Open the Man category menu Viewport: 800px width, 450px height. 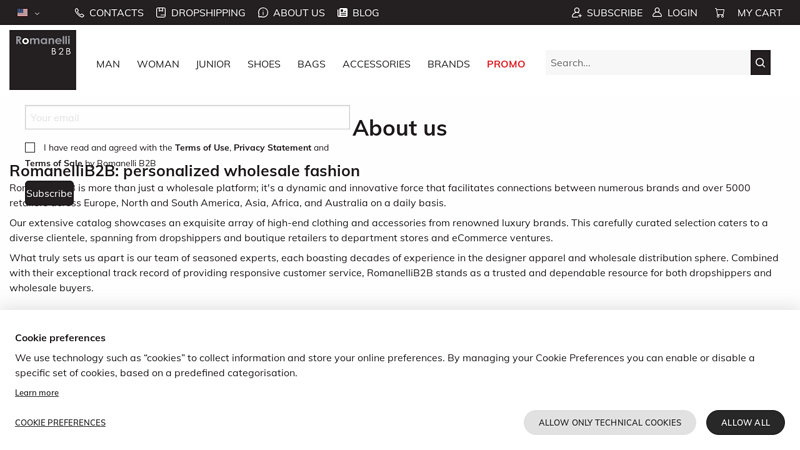click(108, 64)
